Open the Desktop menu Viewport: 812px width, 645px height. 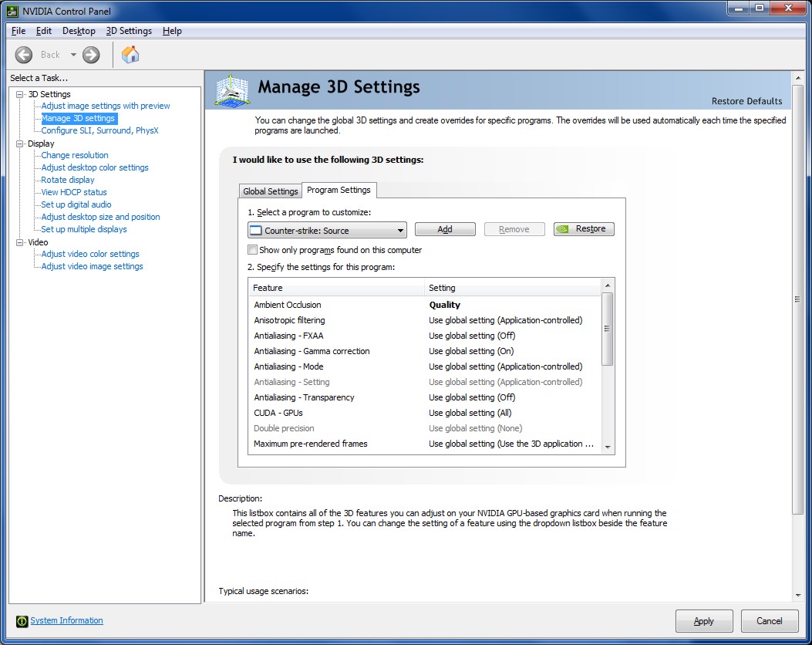pos(79,31)
